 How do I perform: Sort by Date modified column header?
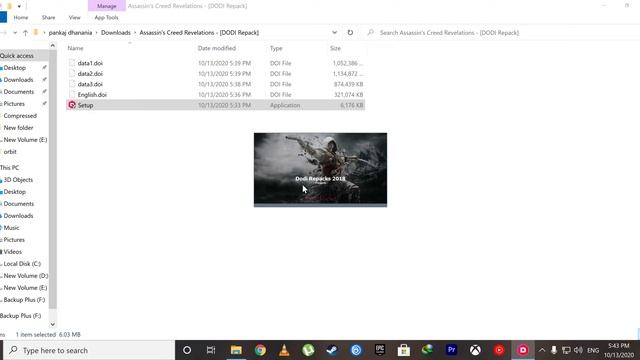[217, 48]
